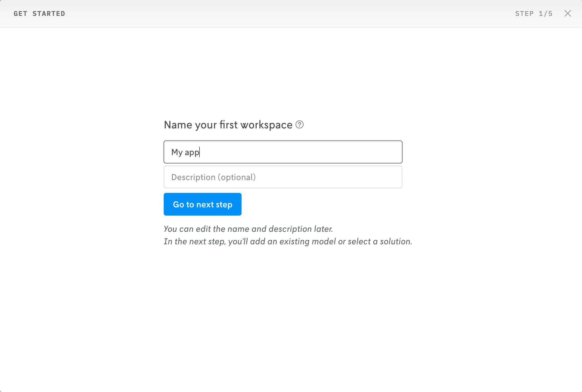
Task: Click the Description (optional) field
Action: [x=283, y=177]
